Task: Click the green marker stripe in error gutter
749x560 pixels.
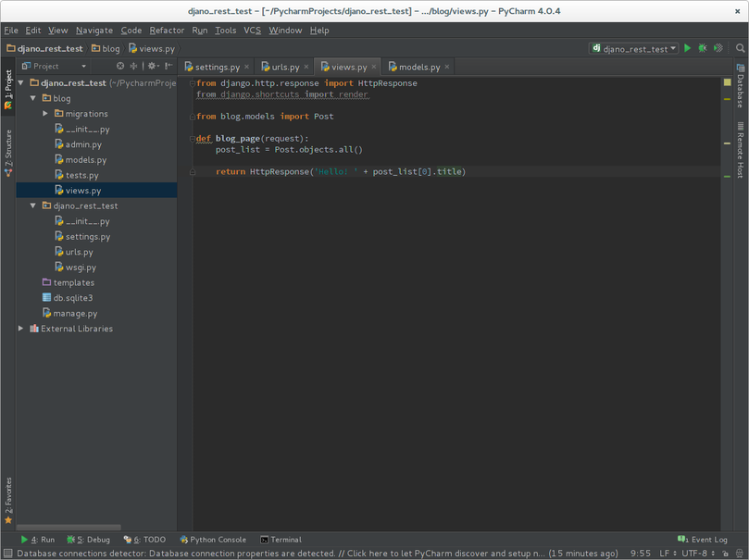Action: 727,177
